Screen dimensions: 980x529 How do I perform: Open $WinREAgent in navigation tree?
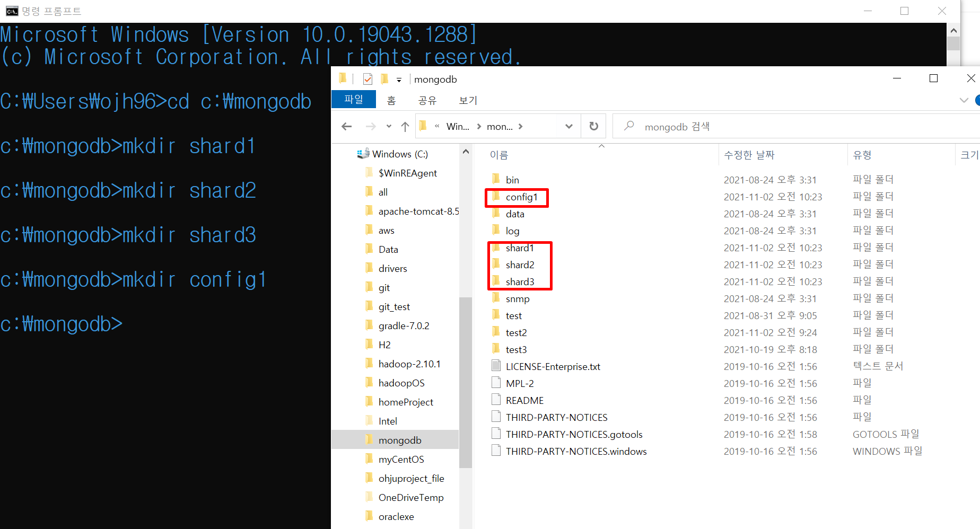(x=407, y=173)
